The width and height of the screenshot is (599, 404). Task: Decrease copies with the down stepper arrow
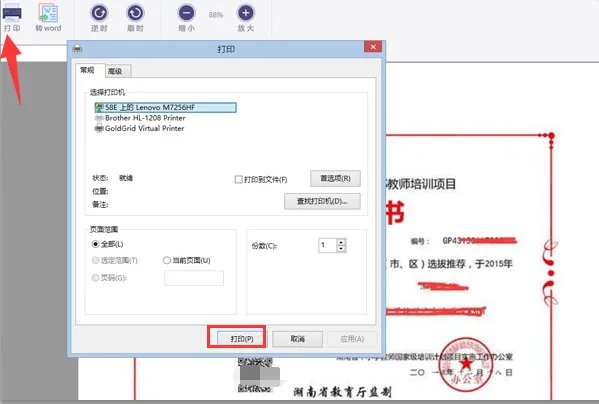[342, 249]
